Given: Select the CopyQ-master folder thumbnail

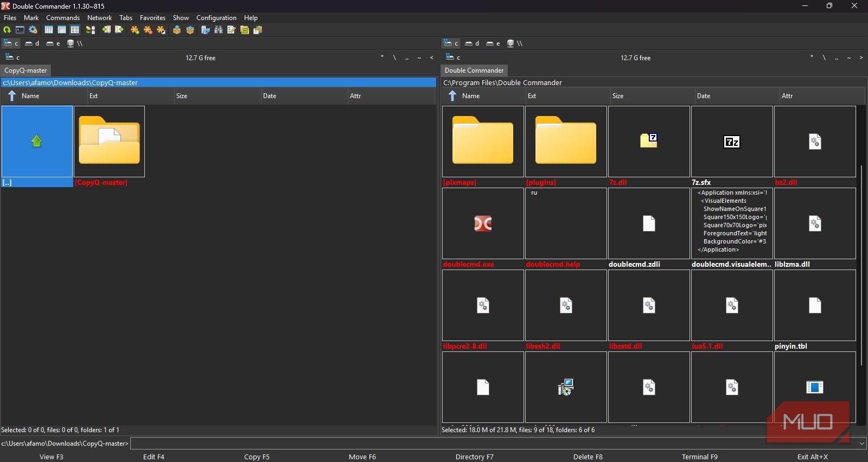Looking at the screenshot, I should [x=109, y=146].
